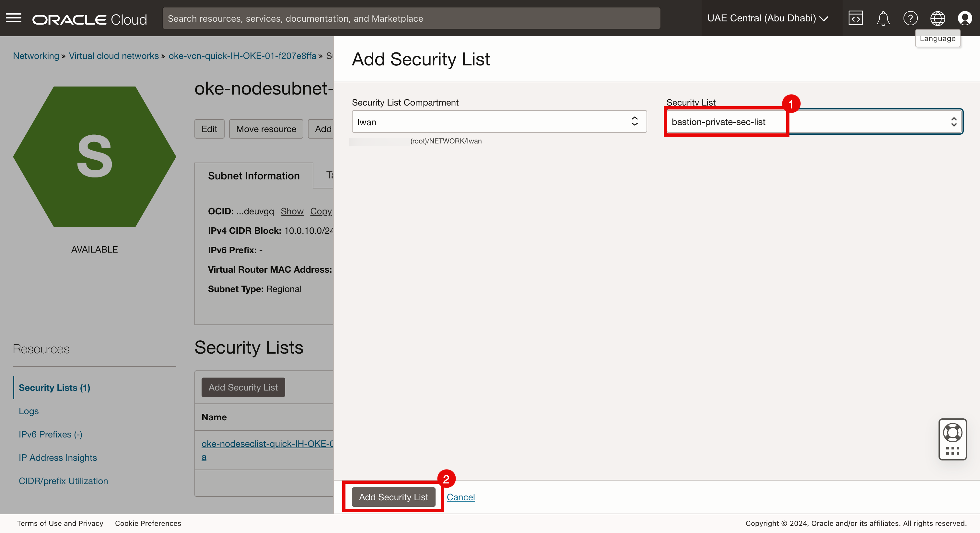Open CIDR/prefix Utilization resource
Viewport: 980px width, 533px height.
[x=63, y=481]
